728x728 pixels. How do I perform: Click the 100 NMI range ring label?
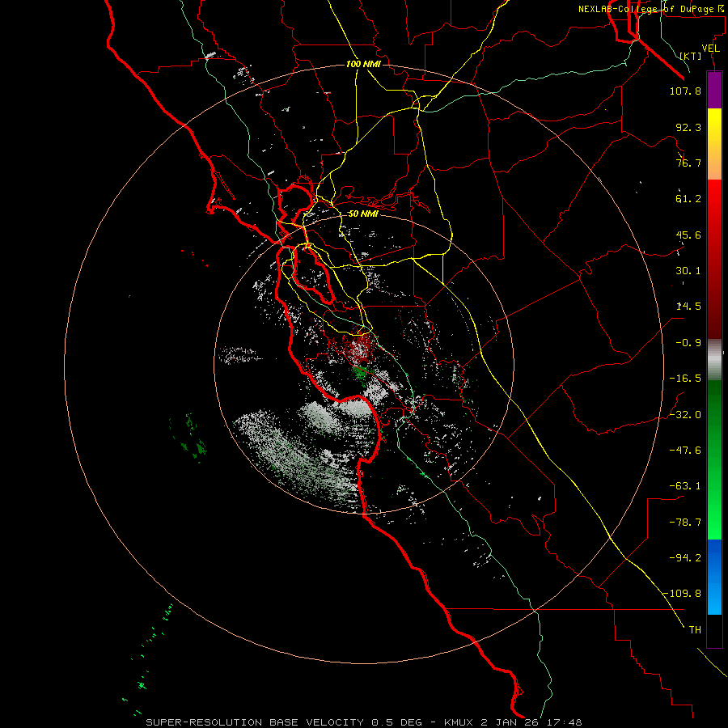[x=363, y=64]
